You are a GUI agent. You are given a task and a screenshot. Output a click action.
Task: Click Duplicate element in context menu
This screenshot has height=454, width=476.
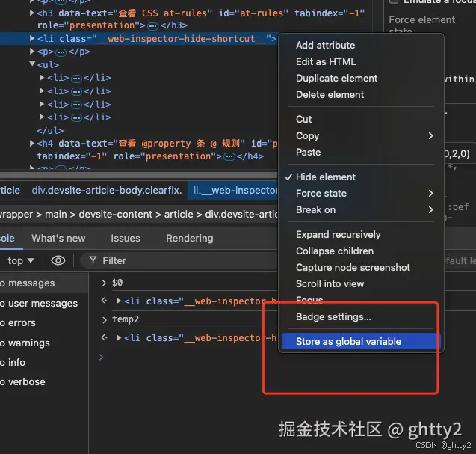tap(337, 78)
